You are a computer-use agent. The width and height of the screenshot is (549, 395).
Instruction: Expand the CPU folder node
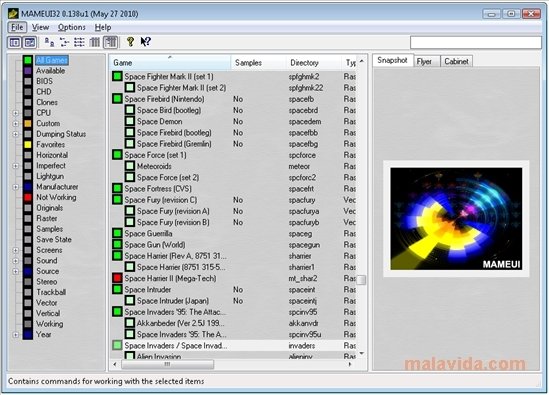pos(15,113)
